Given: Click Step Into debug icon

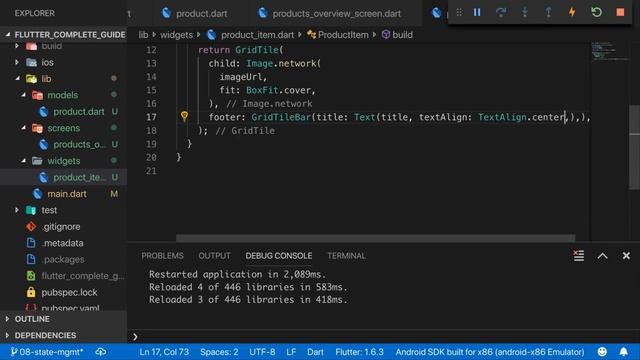Looking at the screenshot, I should point(524,13).
